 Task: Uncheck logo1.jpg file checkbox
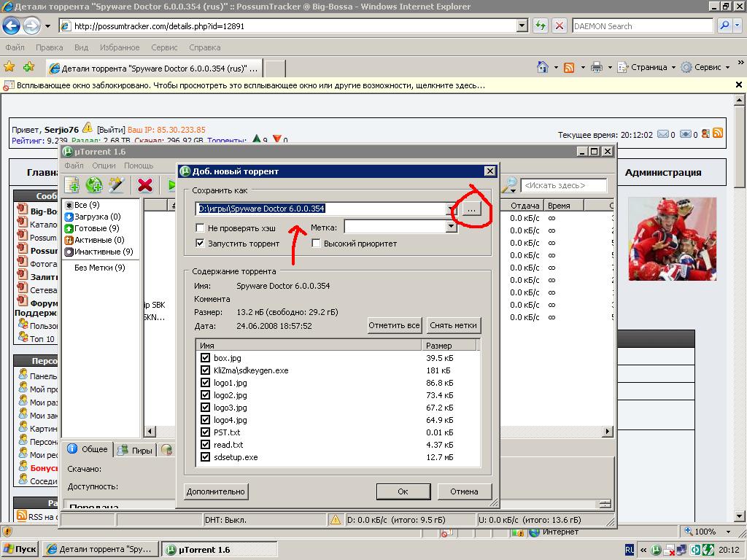click(x=205, y=382)
